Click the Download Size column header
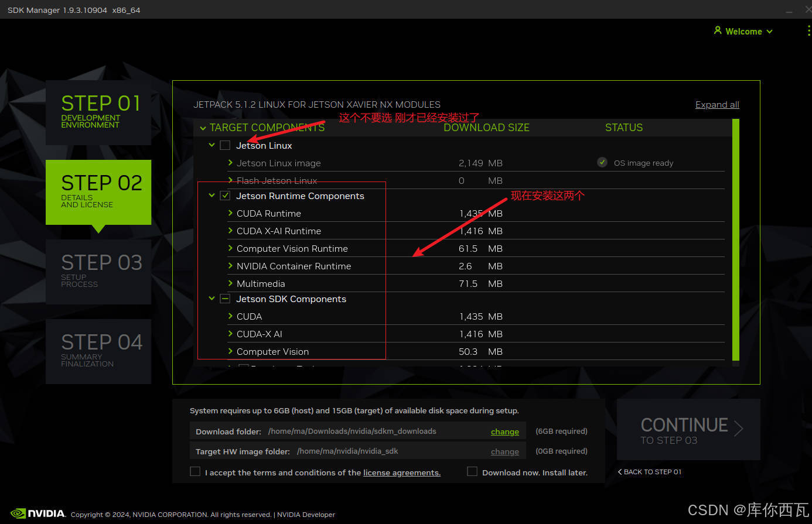The height and width of the screenshot is (524, 812). coord(486,128)
